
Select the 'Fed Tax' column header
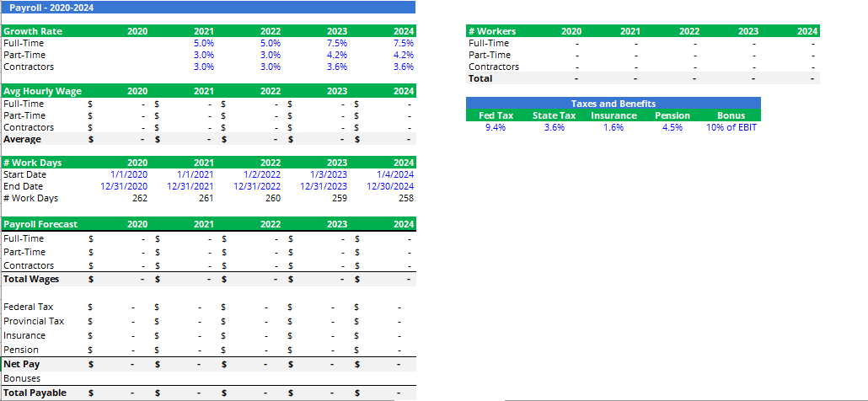[x=496, y=115]
